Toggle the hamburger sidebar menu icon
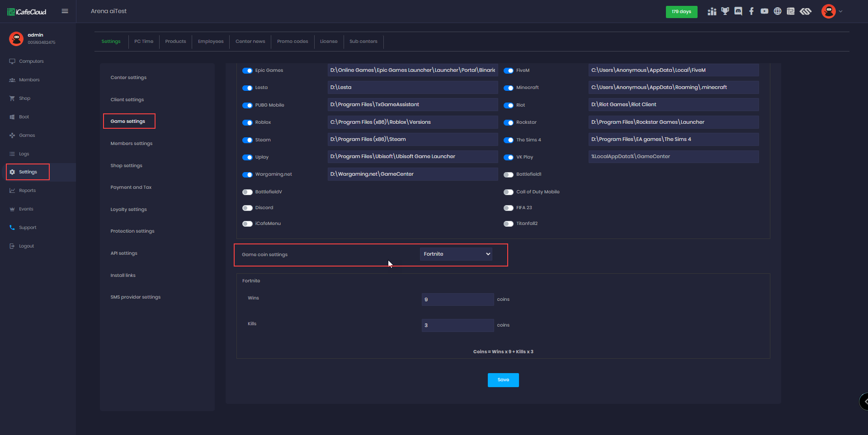Viewport: 868px width, 435px height. (x=65, y=11)
